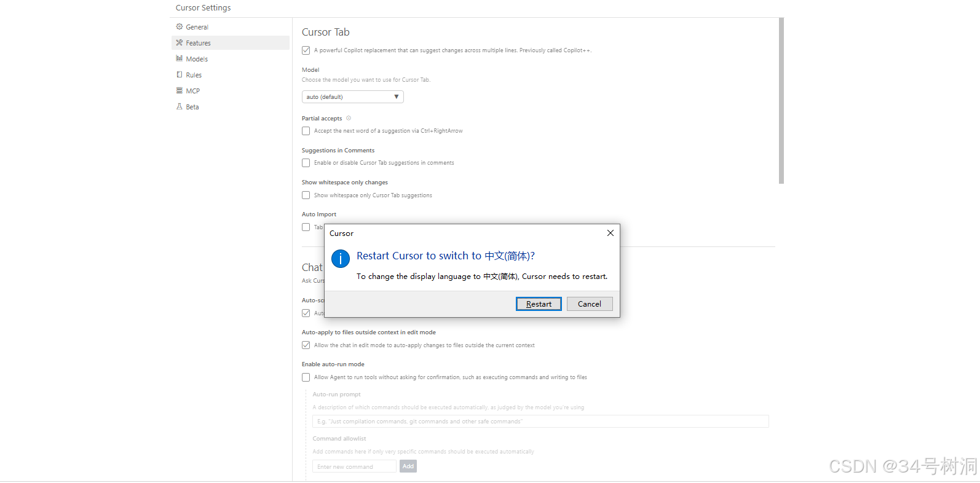Click the auto-run prompt description field
Viewport: 980px width, 483px height.
click(540, 422)
